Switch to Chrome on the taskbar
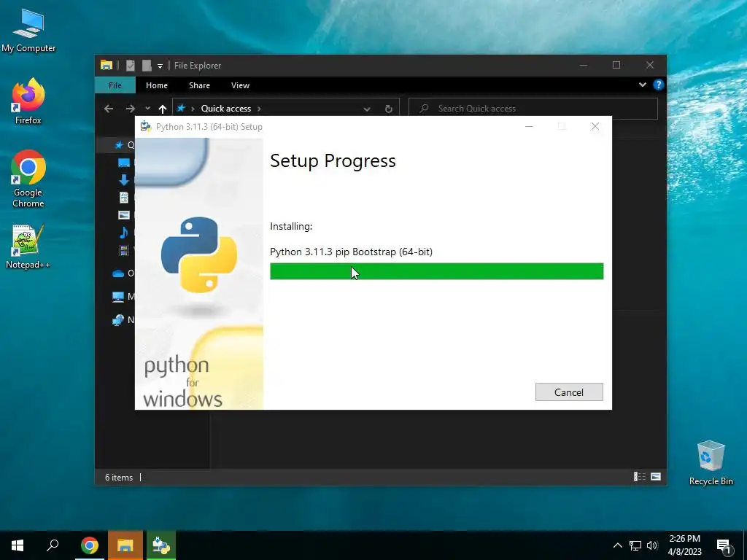The height and width of the screenshot is (560, 747). [x=89, y=545]
